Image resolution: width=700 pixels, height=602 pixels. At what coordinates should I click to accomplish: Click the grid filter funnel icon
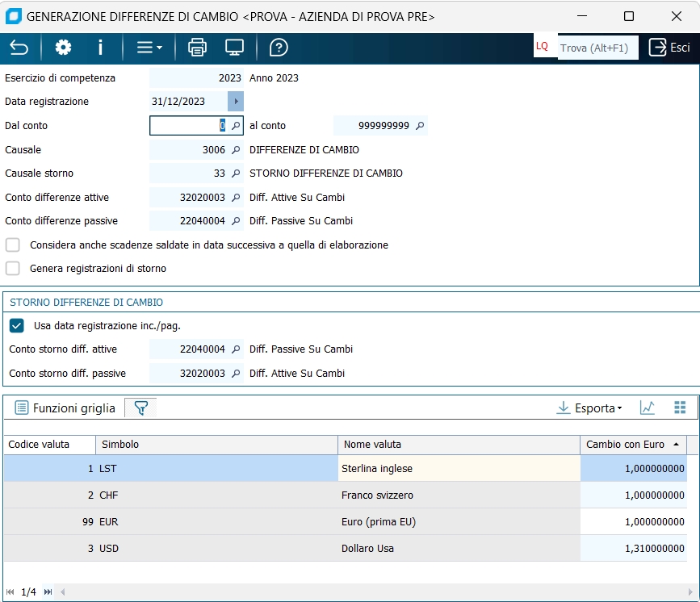[x=141, y=408]
